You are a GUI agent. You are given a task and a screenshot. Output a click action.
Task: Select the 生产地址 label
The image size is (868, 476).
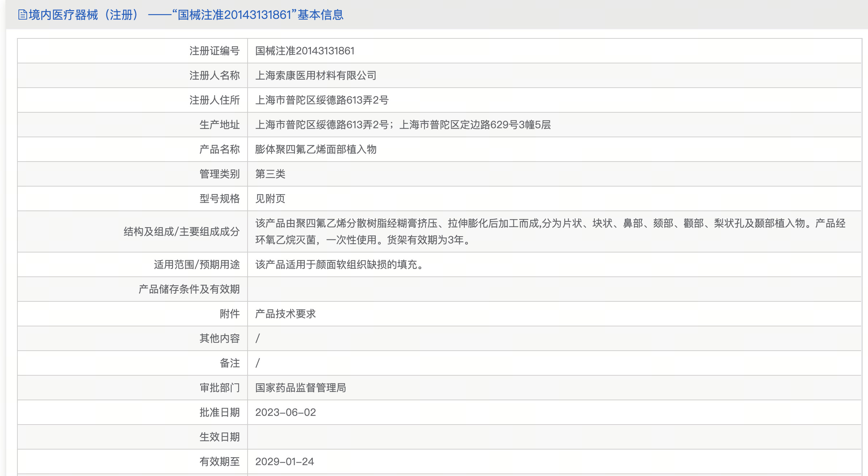219,125
